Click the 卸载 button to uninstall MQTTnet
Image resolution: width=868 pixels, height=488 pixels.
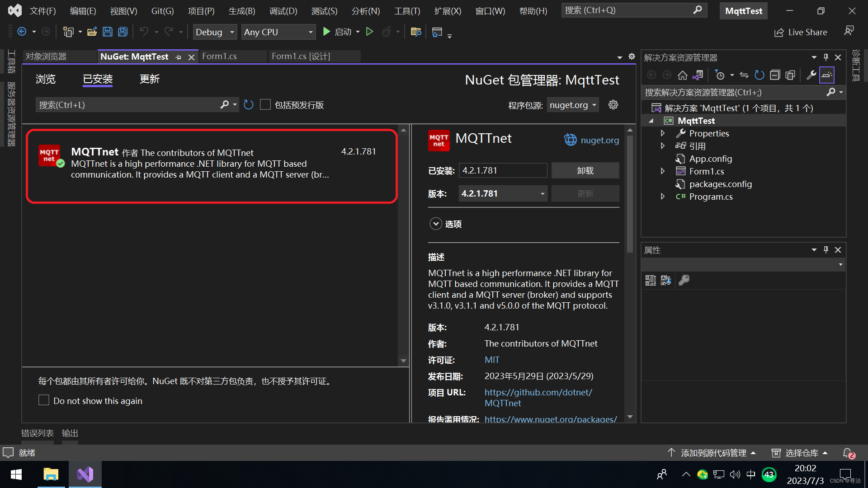tap(585, 170)
